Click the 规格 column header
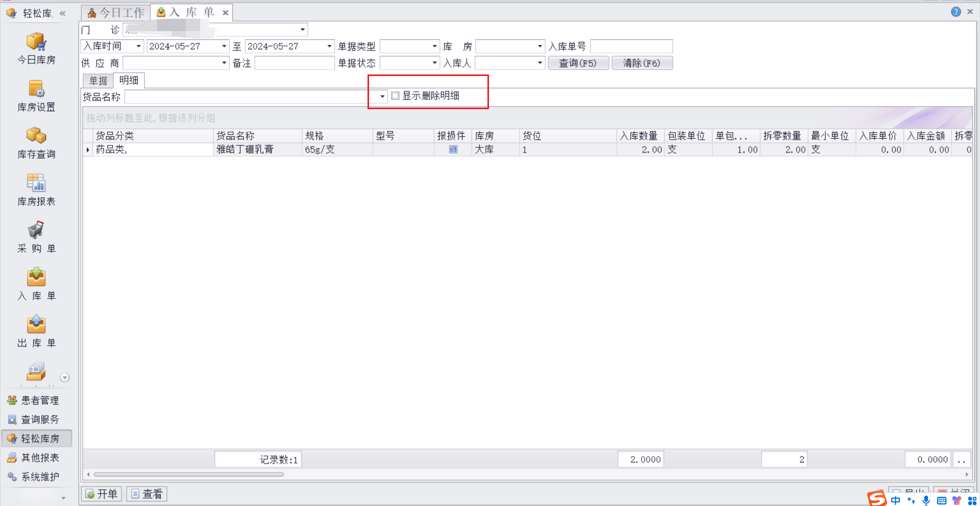This screenshot has height=506, width=980. tap(337, 136)
